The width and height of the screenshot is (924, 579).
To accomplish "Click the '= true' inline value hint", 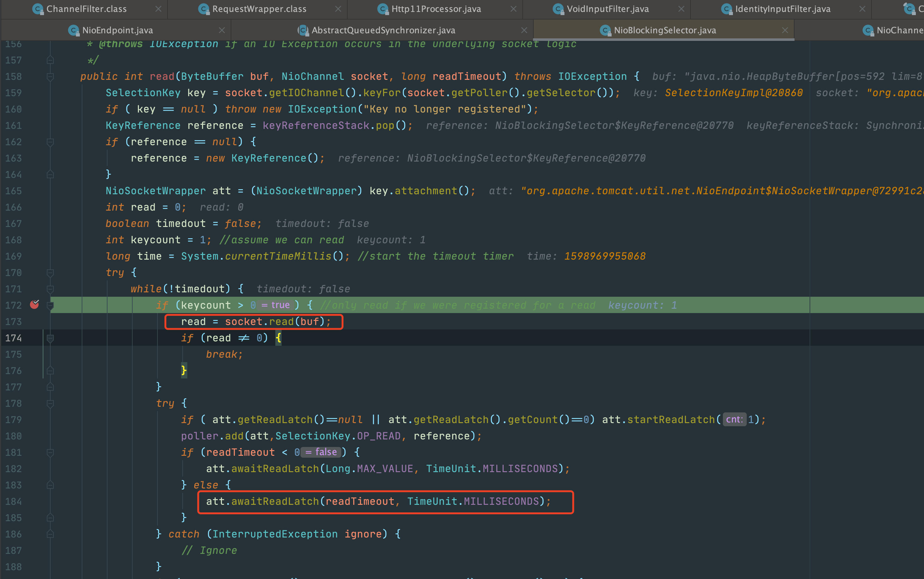I will [276, 305].
